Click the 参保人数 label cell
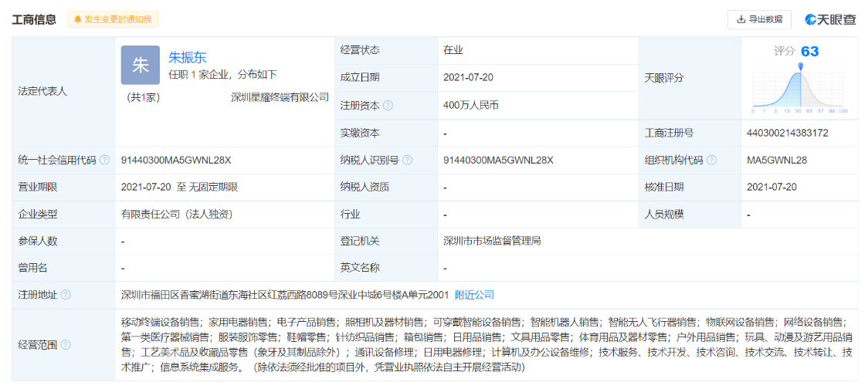The width and height of the screenshot is (868, 389). 63,242
